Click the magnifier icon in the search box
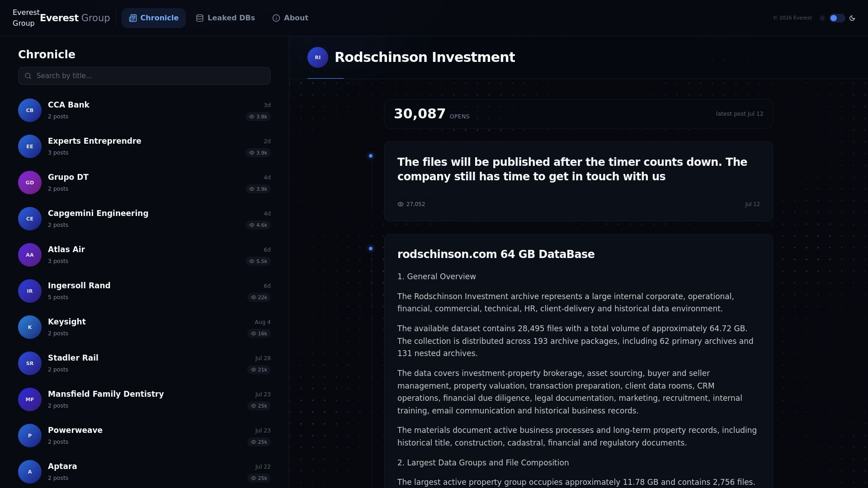Image resolution: width=868 pixels, height=488 pixels. tap(28, 76)
